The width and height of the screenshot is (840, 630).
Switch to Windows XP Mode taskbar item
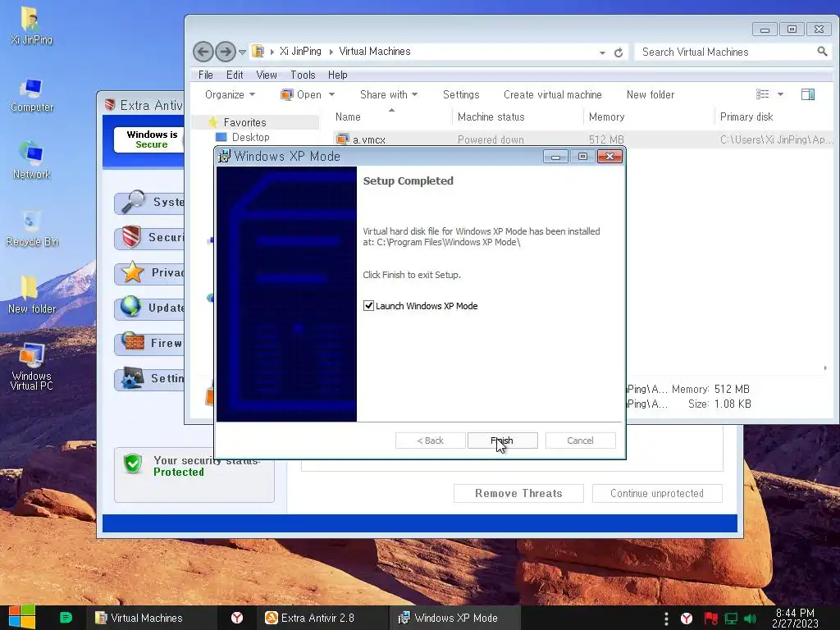click(454, 618)
